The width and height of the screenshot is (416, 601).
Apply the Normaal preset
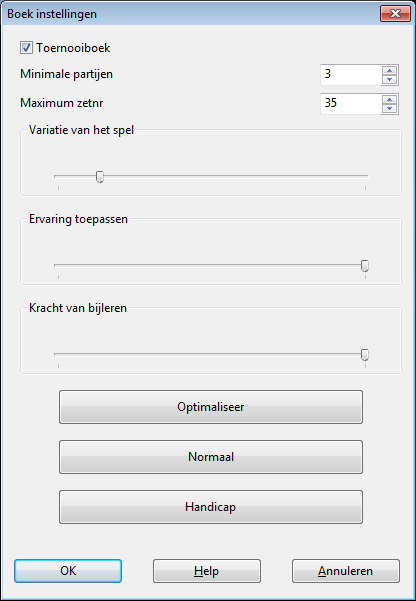click(x=211, y=457)
